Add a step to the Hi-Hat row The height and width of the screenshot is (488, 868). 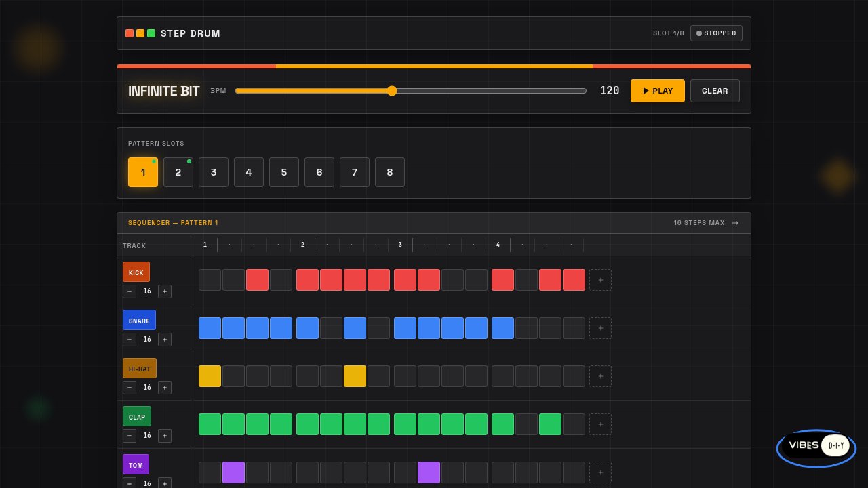point(600,376)
